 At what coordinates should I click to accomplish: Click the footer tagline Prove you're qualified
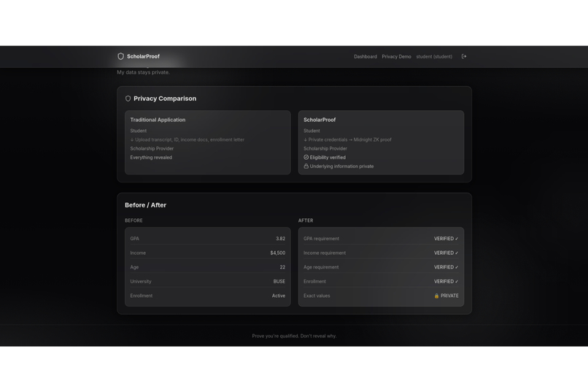pyautogui.click(x=295, y=336)
